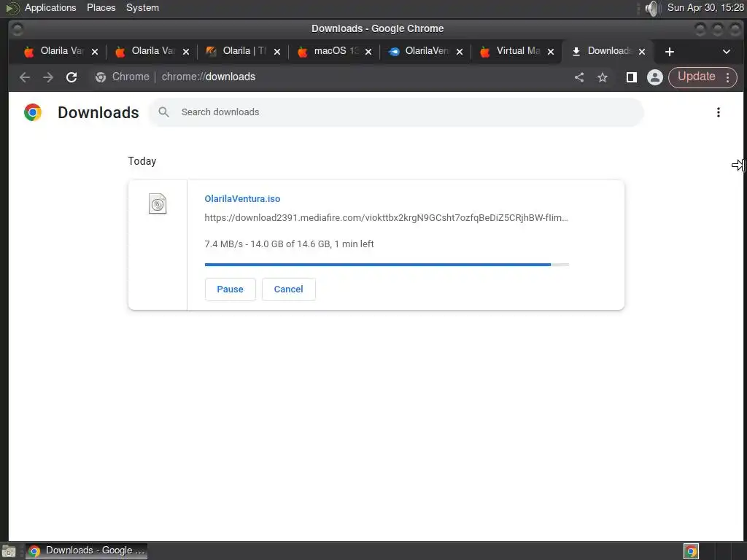
Task: Open the OlarilaVentura.iso file link
Action: (242, 199)
